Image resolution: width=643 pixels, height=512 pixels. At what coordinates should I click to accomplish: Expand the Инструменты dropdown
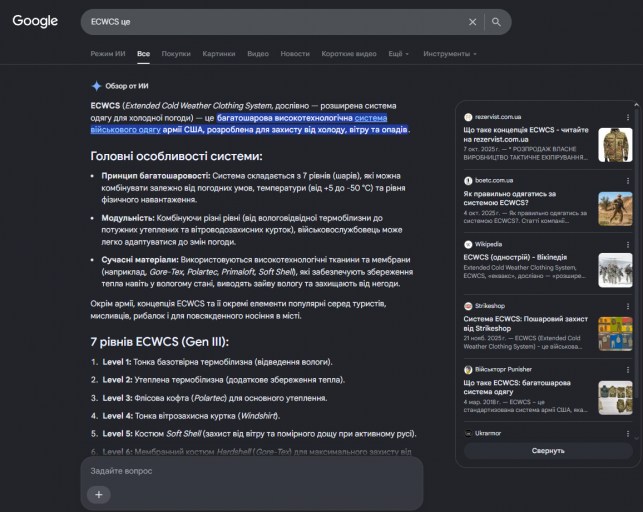pyautogui.click(x=450, y=54)
